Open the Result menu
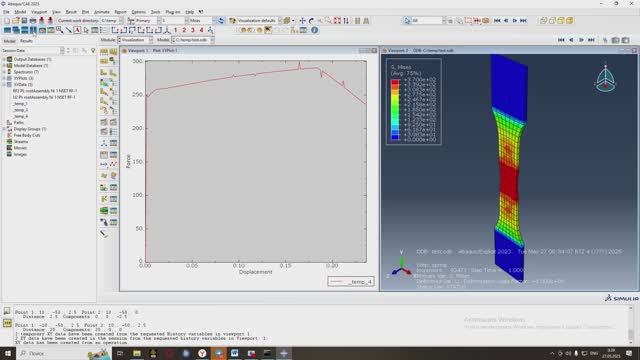Viewport: 640px width, 360px height. (71, 12)
